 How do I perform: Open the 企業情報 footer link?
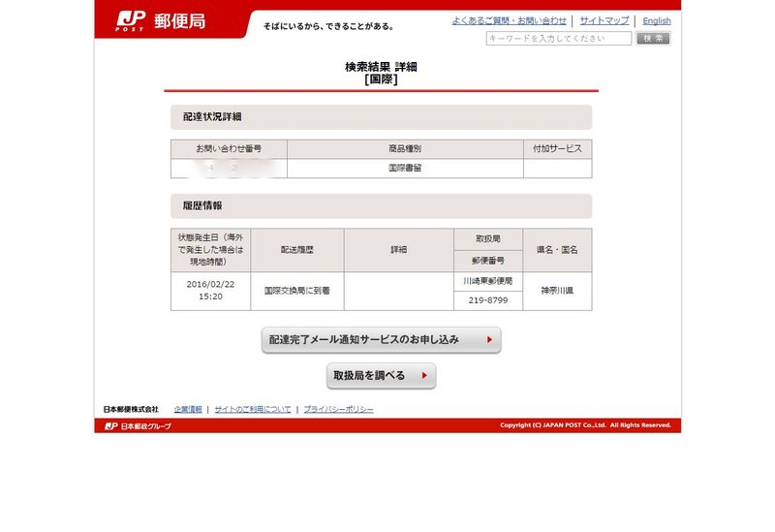click(188, 409)
